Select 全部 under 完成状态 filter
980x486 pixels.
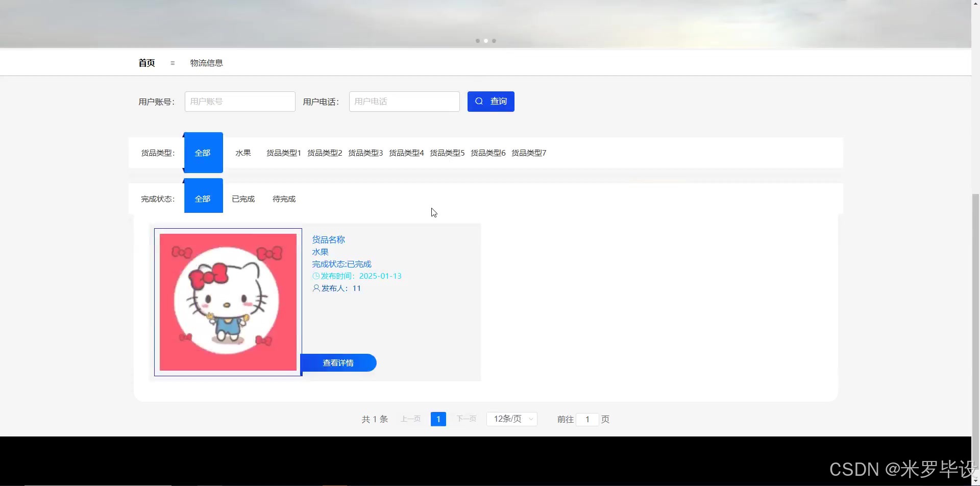[x=203, y=196]
